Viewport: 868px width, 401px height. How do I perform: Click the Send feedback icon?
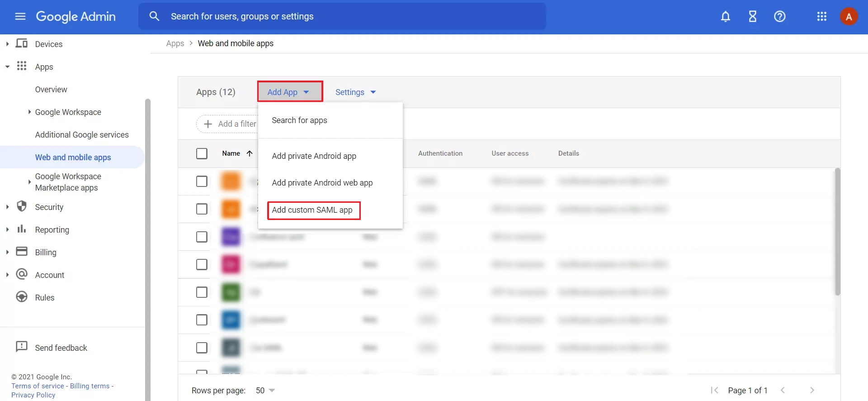tap(22, 347)
